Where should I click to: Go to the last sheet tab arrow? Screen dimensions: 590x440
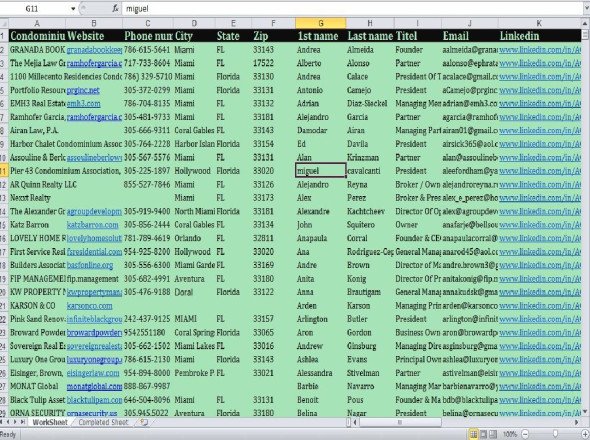(23, 422)
